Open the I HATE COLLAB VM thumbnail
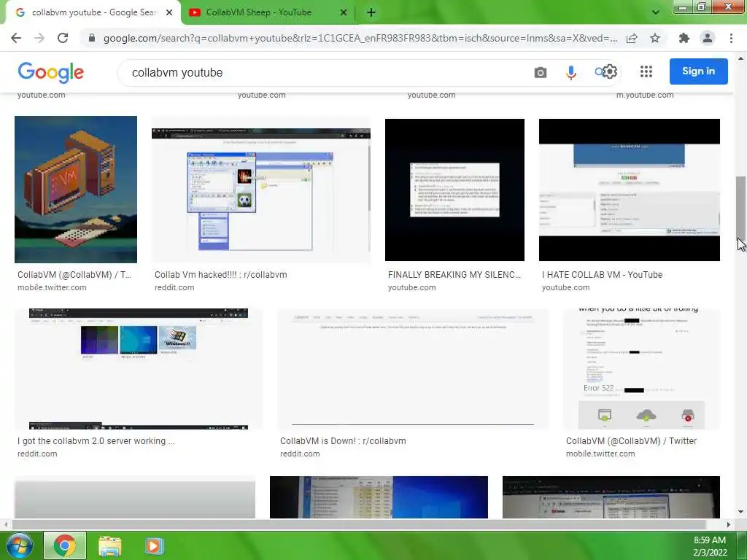 630,190
